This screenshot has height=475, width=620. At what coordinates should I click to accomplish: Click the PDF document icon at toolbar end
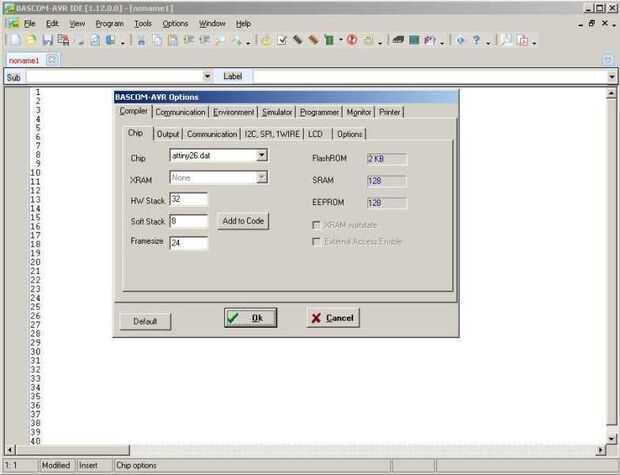point(523,40)
